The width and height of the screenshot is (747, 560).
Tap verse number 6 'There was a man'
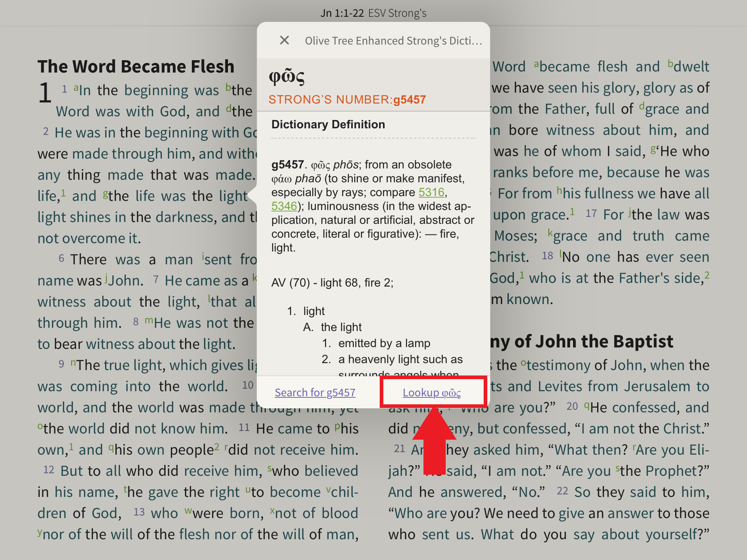pyautogui.click(x=61, y=258)
